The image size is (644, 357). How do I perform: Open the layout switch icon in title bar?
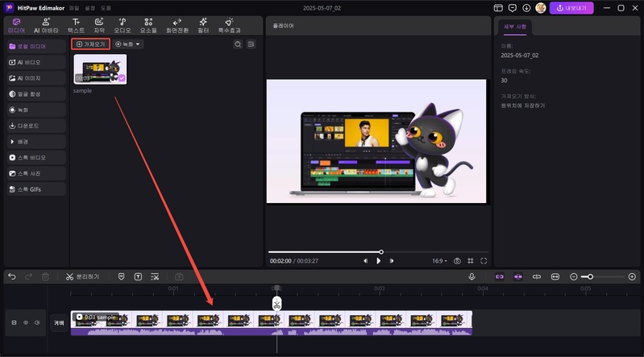[498, 8]
